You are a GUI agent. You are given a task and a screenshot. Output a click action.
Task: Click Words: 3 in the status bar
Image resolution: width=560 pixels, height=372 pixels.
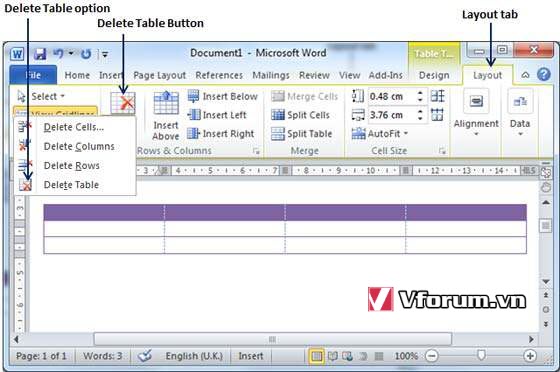point(103,356)
